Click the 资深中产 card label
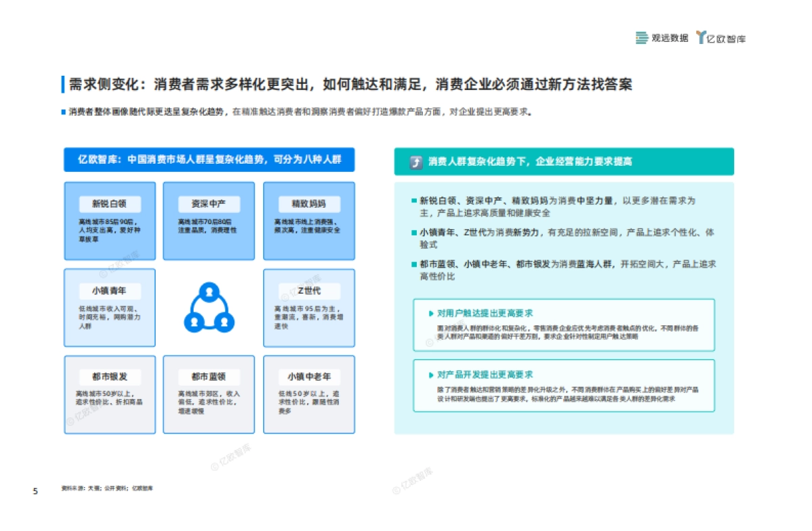The image size is (812, 531). pos(208,202)
